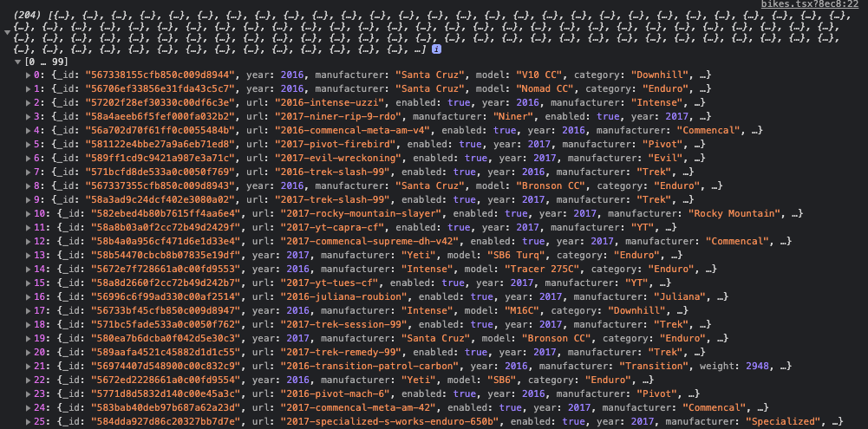868x429 pixels.
Task: Click the url value "2016-intense-uzzi"
Action: pos(329,102)
